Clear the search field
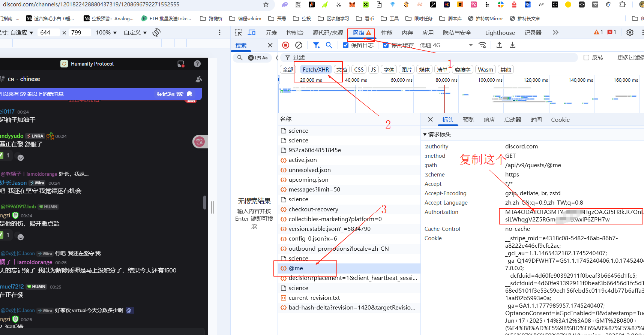Image resolution: width=644 pixels, height=335 pixels. pyautogui.click(x=251, y=58)
